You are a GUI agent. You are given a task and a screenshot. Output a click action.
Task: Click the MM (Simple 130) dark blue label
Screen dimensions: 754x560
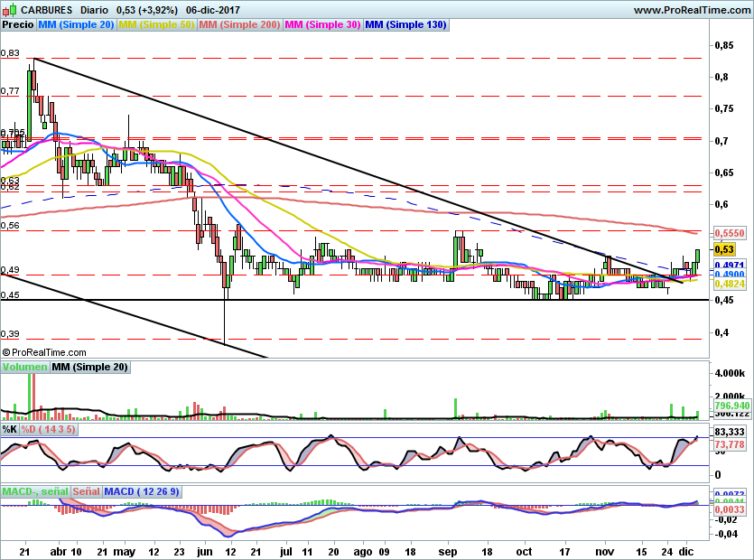tap(405, 25)
